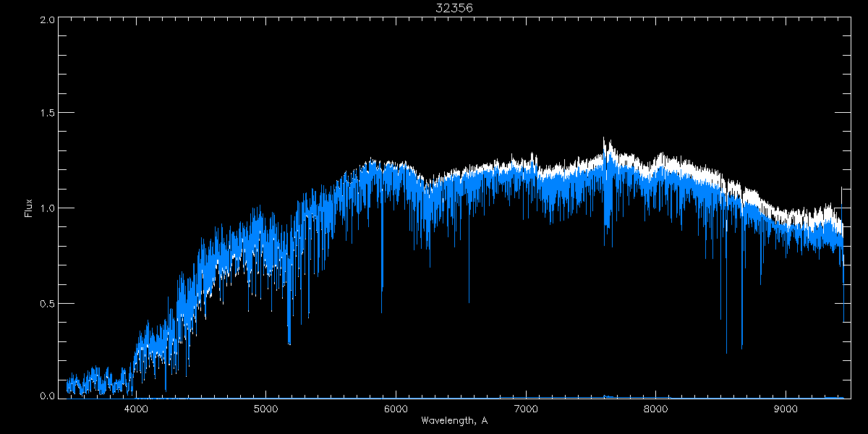This screenshot has height=434, width=868.
Task: Select the 4000 wavelength tick label
Action: coord(135,409)
